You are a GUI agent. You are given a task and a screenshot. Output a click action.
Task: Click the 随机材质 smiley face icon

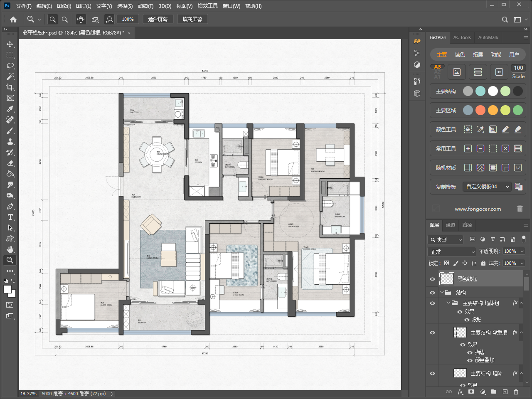point(518,167)
